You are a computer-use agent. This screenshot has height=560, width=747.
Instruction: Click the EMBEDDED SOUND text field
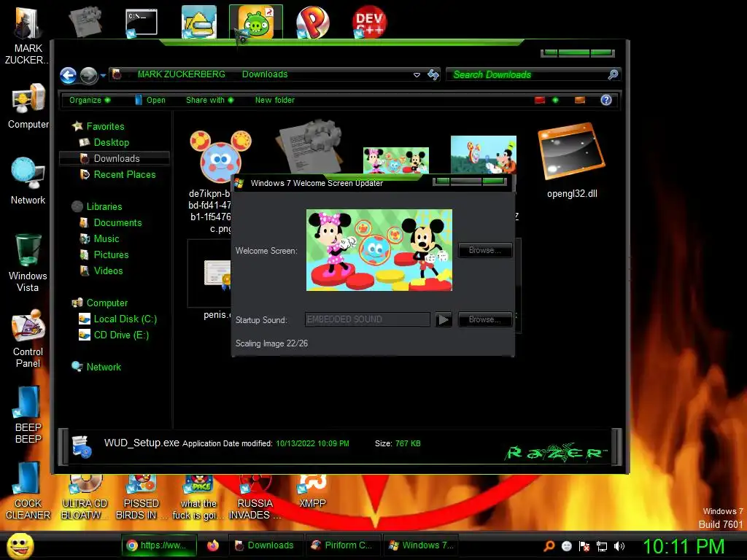(x=368, y=319)
